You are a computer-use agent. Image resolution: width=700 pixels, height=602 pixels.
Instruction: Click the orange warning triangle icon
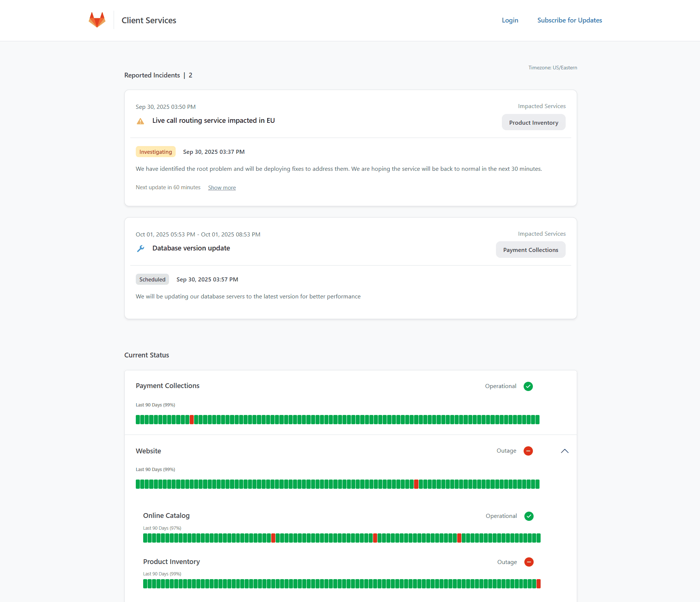click(140, 121)
